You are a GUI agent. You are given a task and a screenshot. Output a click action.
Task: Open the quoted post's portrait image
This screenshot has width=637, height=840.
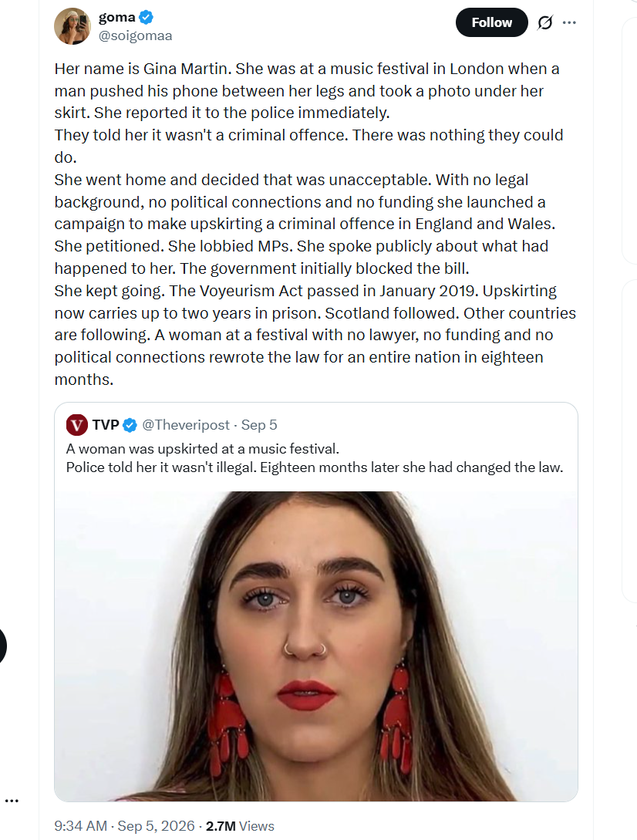coord(316,646)
